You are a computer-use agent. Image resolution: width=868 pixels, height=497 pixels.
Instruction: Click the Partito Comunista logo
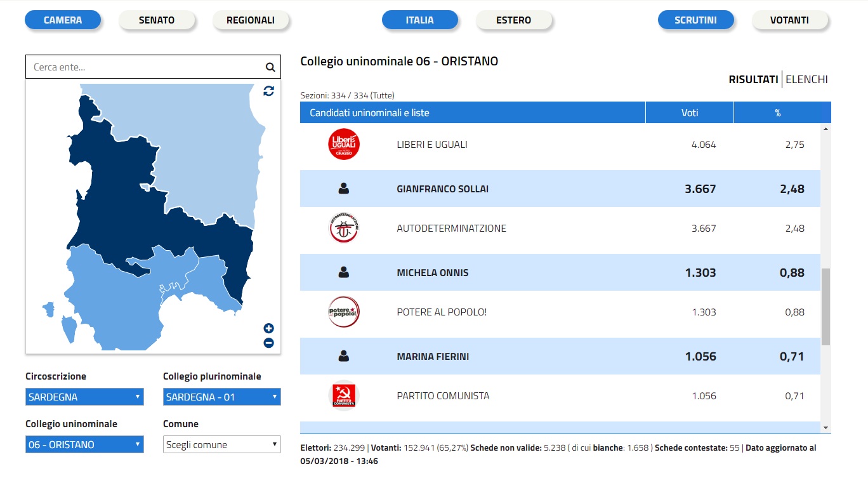(344, 396)
